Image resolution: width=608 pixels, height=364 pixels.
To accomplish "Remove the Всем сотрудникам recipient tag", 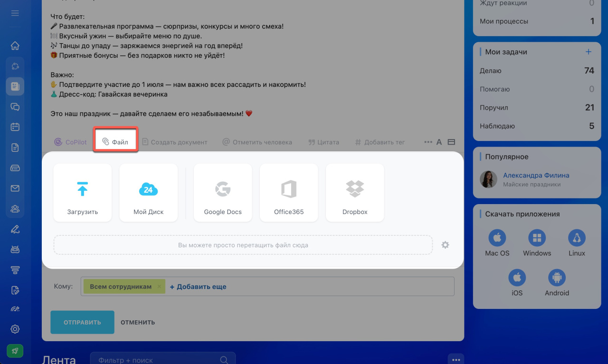I will click(160, 287).
